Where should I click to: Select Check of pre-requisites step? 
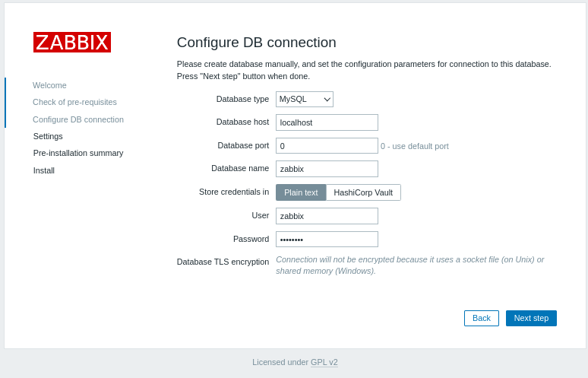[x=74, y=102]
